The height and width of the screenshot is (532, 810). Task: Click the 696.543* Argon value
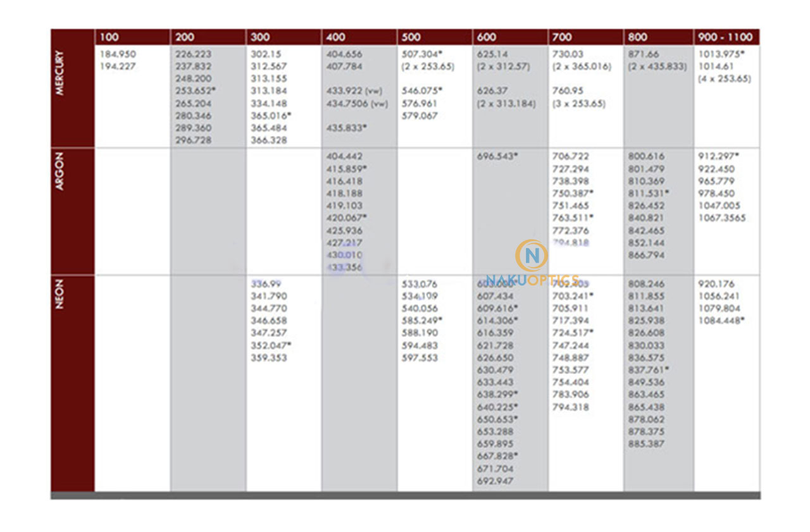point(497,156)
